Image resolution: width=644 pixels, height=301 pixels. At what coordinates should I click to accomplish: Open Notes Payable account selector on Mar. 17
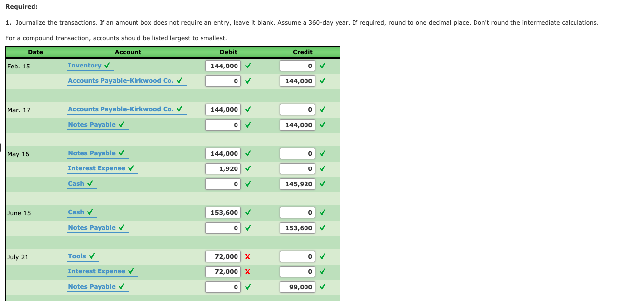pyautogui.click(x=94, y=125)
